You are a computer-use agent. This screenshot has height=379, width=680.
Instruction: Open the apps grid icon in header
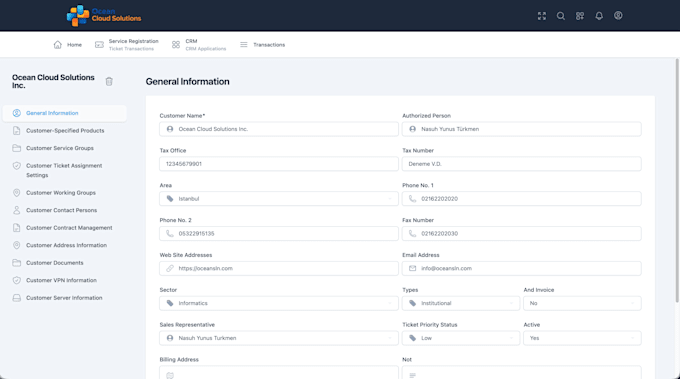(x=580, y=16)
